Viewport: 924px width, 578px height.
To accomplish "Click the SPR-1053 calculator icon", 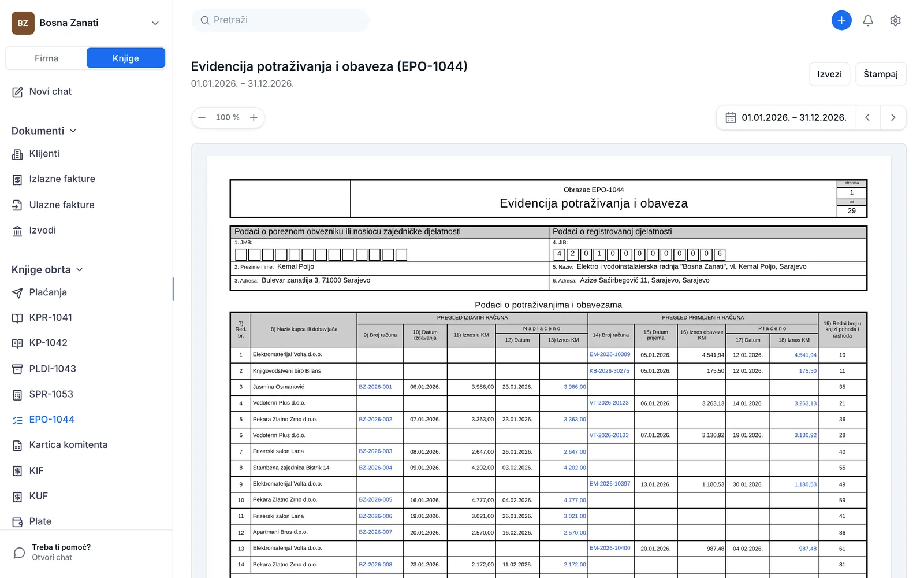I will 17,395.
